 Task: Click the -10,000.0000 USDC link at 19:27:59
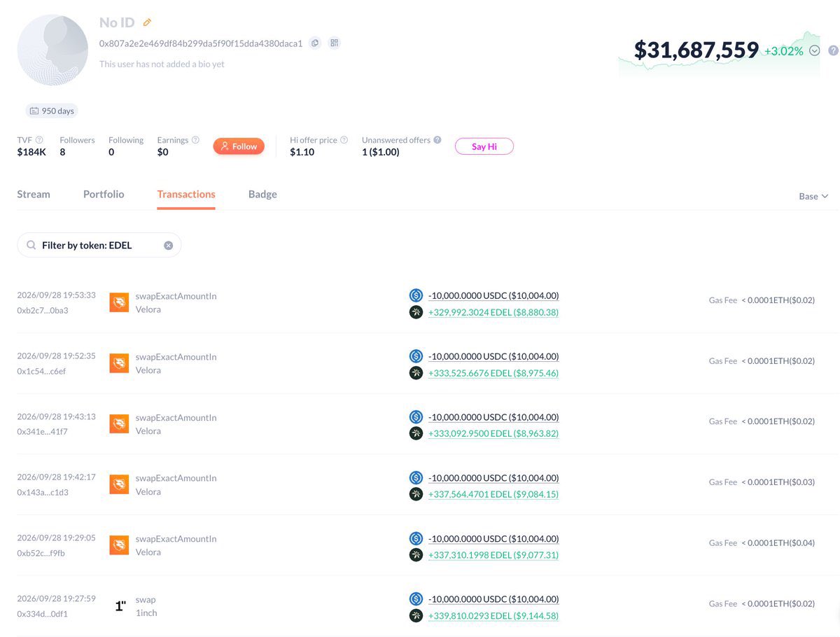(x=493, y=599)
